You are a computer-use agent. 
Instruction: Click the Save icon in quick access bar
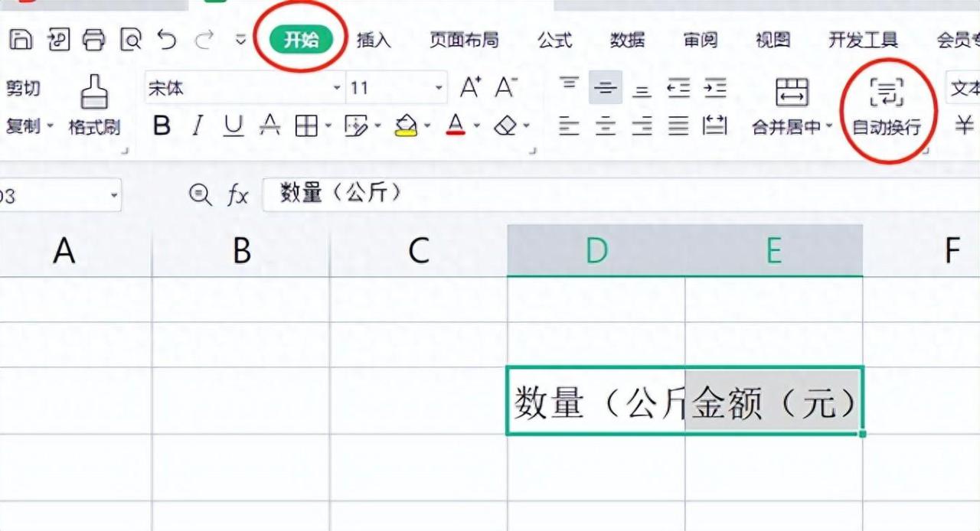pyautogui.click(x=21, y=39)
